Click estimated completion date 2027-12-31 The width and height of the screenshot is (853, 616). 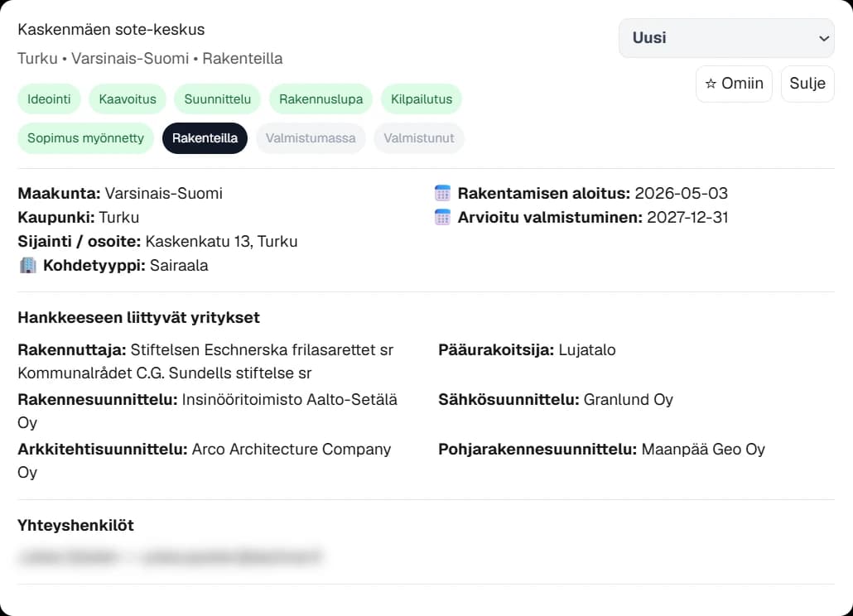coord(687,218)
